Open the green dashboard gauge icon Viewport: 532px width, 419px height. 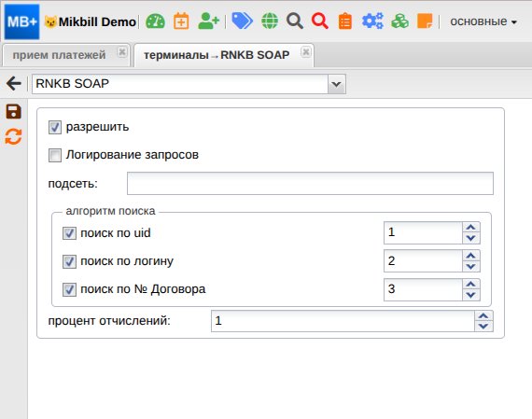coord(155,21)
